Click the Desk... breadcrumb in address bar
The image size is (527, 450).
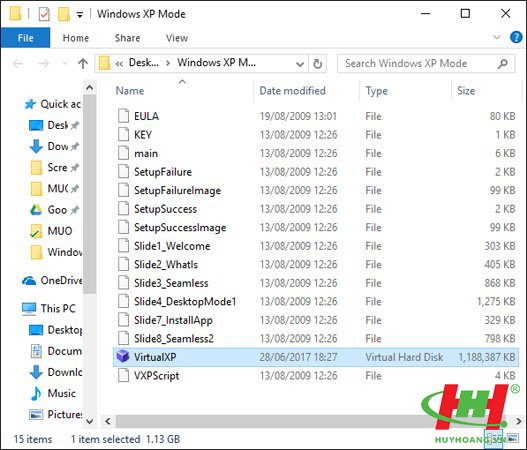pos(144,63)
